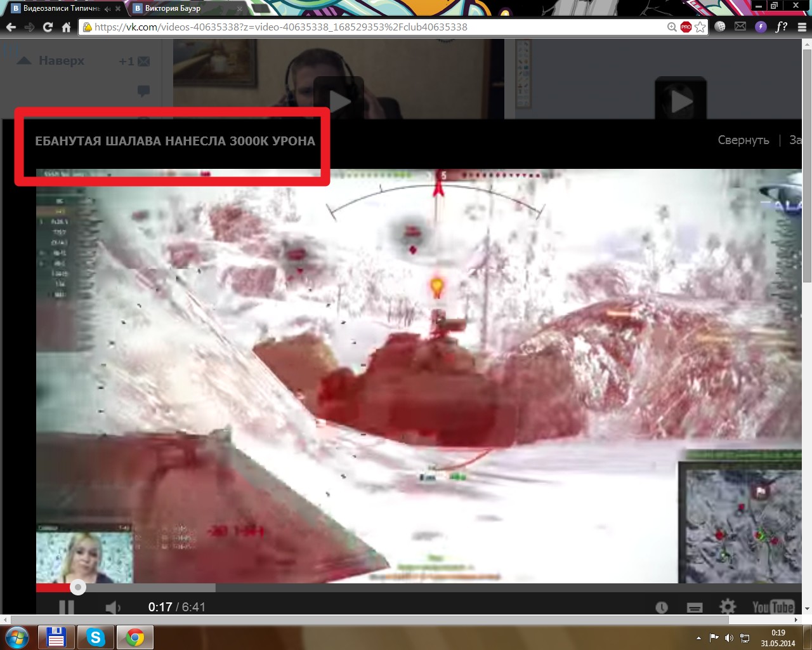Viewport: 812px width, 650px height.
Task: Click Свернуть to minimize the video
Action: pos(743,140)
